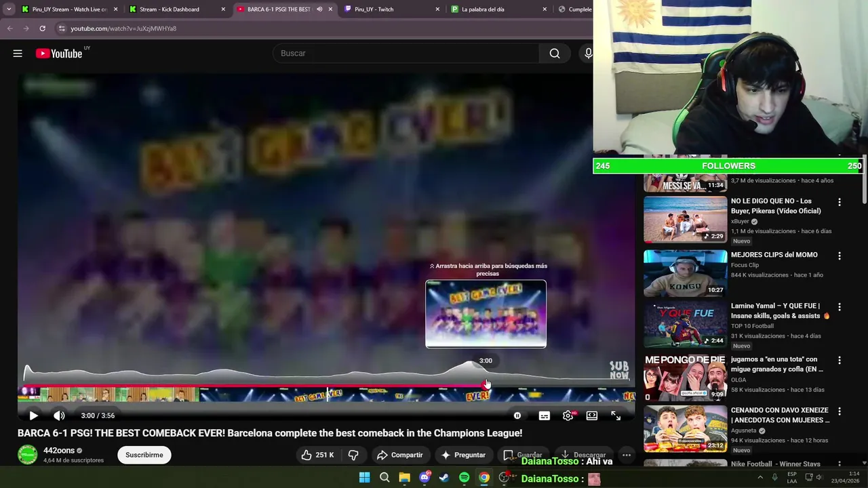This screenshot has height=488, width=868.
Task: Open options for Lamine Yamal video
Action: [x=840, y=307]
